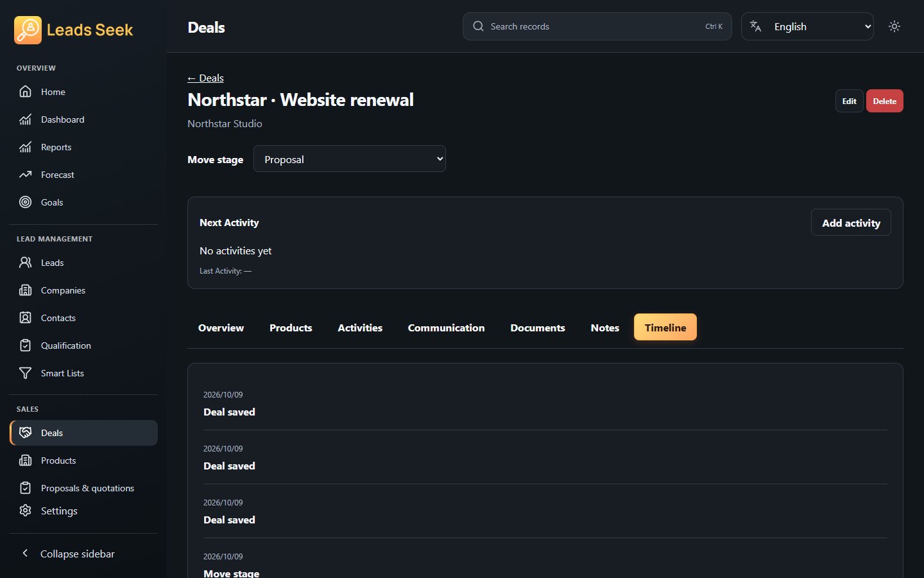Go to Home in sidebar
Screen dimensions: 924x578
point(83,92)
